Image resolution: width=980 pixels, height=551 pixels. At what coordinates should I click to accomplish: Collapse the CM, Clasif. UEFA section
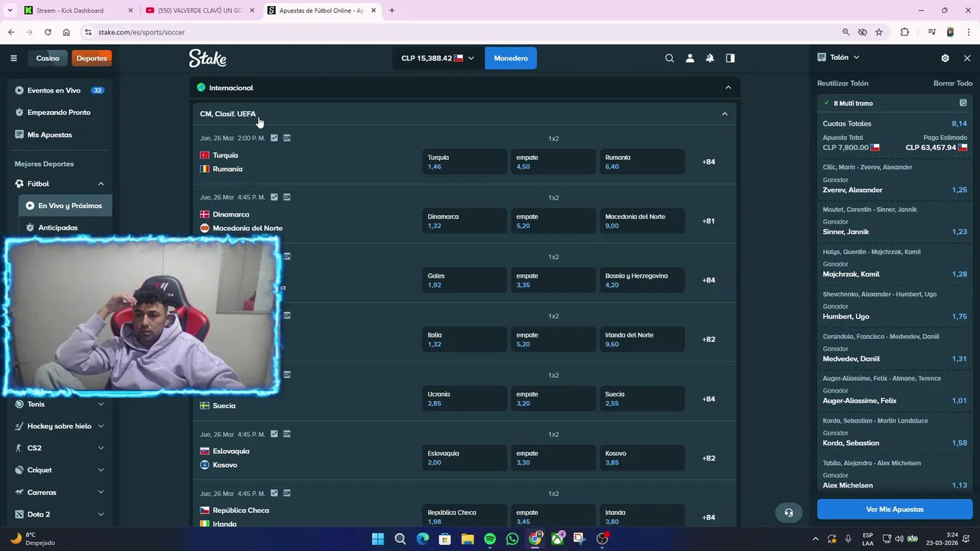point(724,114)
